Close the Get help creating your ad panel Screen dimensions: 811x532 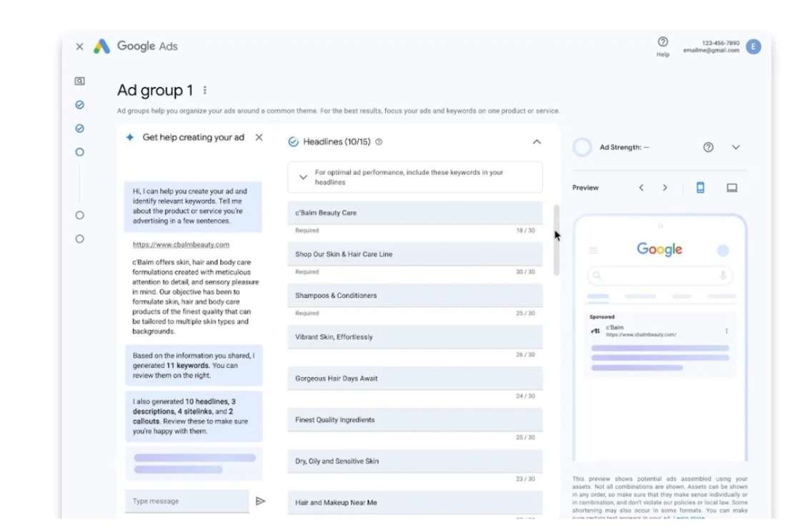[x=259, y=138]
